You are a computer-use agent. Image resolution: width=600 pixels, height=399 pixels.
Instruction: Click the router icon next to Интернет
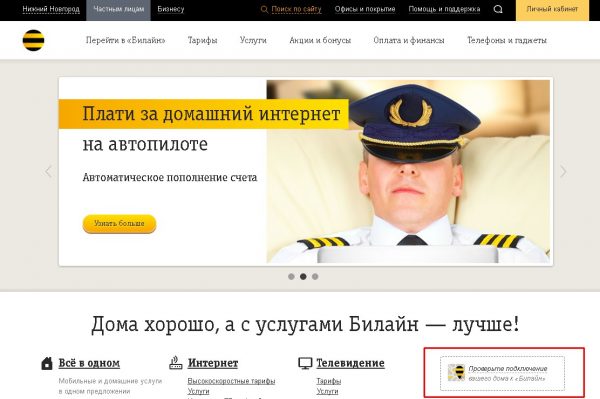[x=176, y=363]
